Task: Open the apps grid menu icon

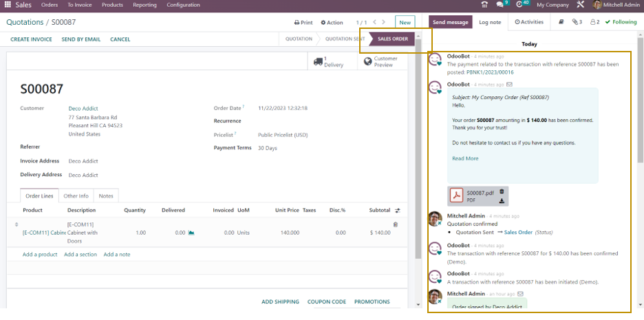Action: point(8,5)
